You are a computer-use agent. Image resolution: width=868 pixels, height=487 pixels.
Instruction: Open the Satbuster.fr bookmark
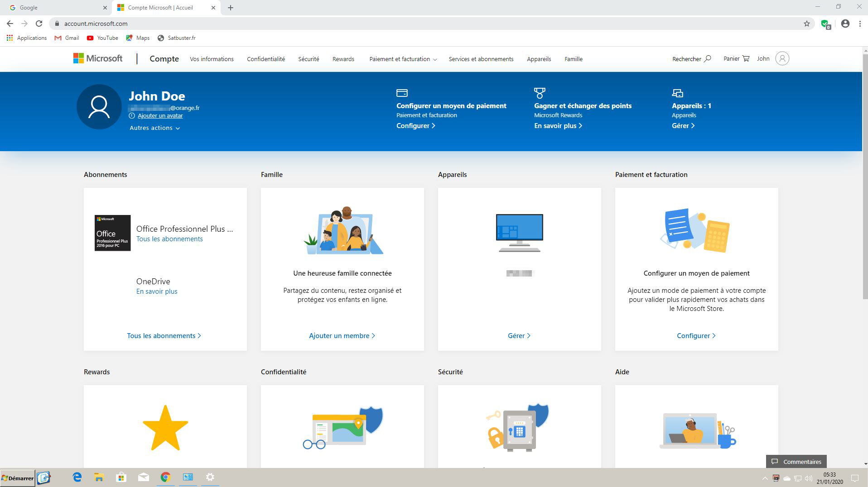[177, 38]
